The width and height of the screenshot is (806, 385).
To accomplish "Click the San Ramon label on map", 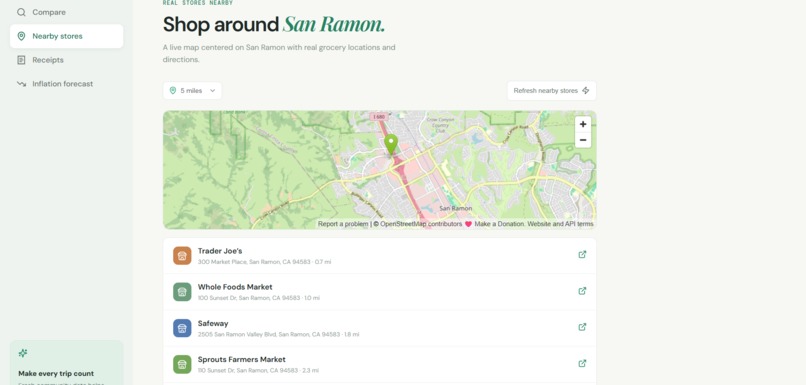I will pos(456,208).
